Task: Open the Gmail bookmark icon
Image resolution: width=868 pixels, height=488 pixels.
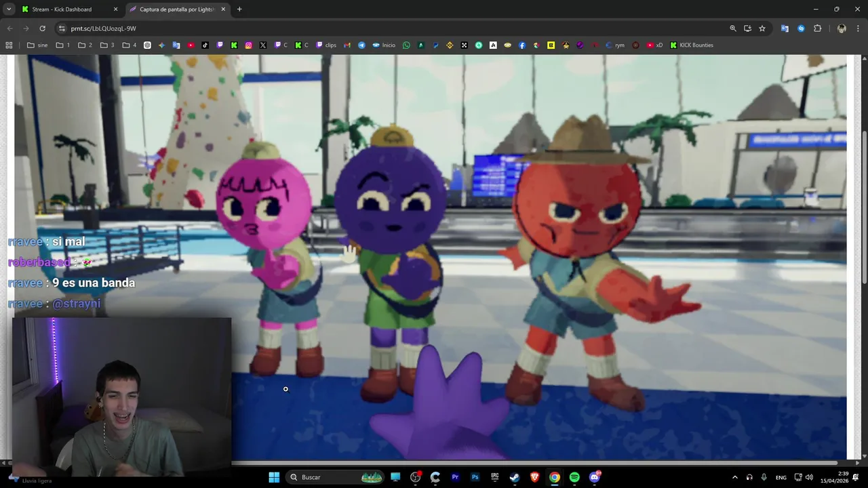Action: pos(347,45)
